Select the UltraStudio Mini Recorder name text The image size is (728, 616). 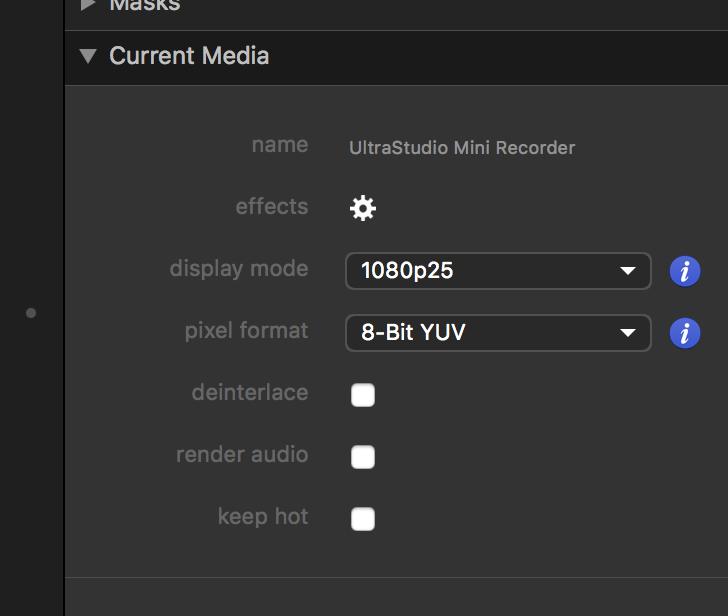click(462, 148)
